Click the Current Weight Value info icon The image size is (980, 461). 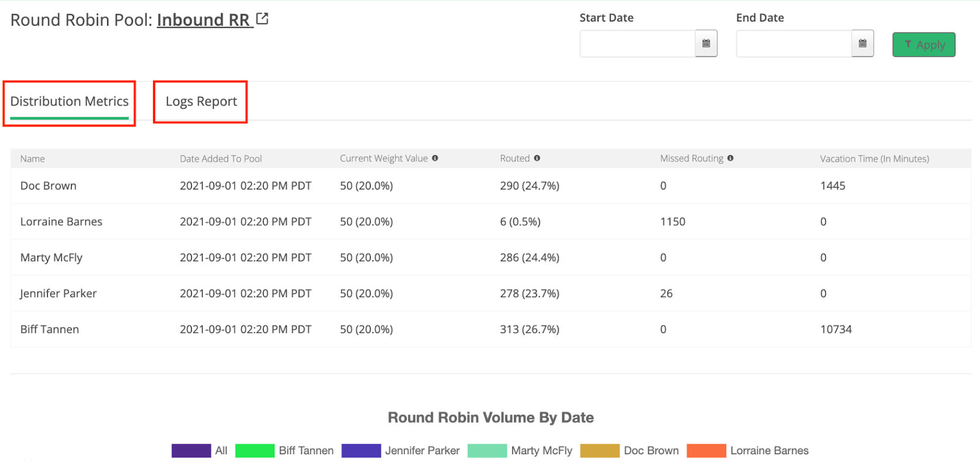coord(435,158)
